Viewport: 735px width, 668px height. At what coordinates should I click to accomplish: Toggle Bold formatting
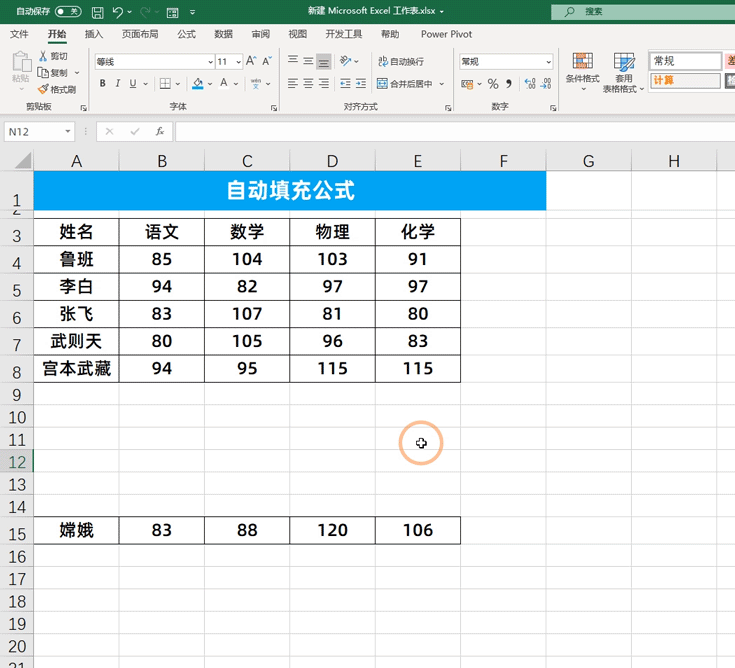tap(103, 84)
